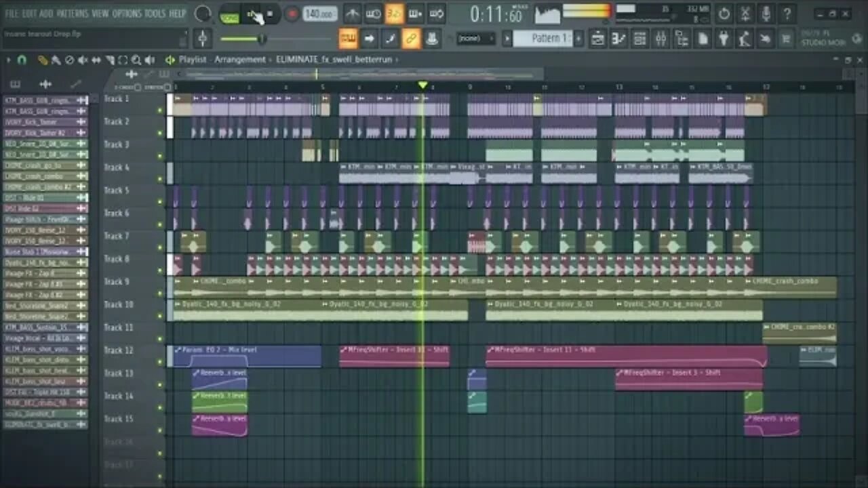Click the Arrangement breadcrumb dropdown

pyautogui.click(x=240, y=60)
